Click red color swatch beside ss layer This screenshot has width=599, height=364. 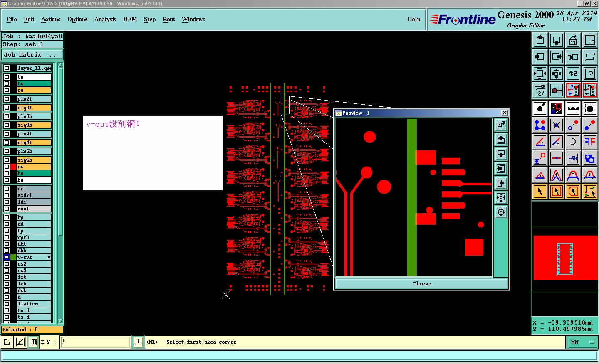coord(13,167)
